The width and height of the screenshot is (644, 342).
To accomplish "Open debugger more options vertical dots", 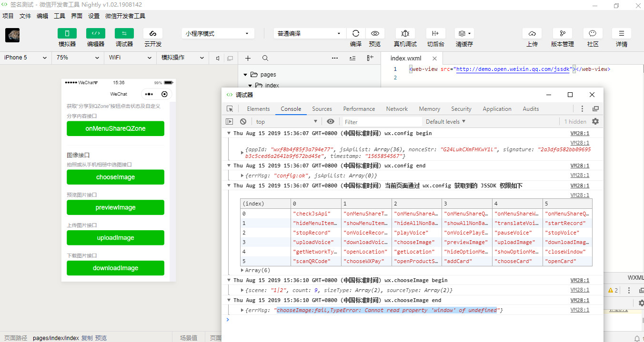I will tap(582, 109).
